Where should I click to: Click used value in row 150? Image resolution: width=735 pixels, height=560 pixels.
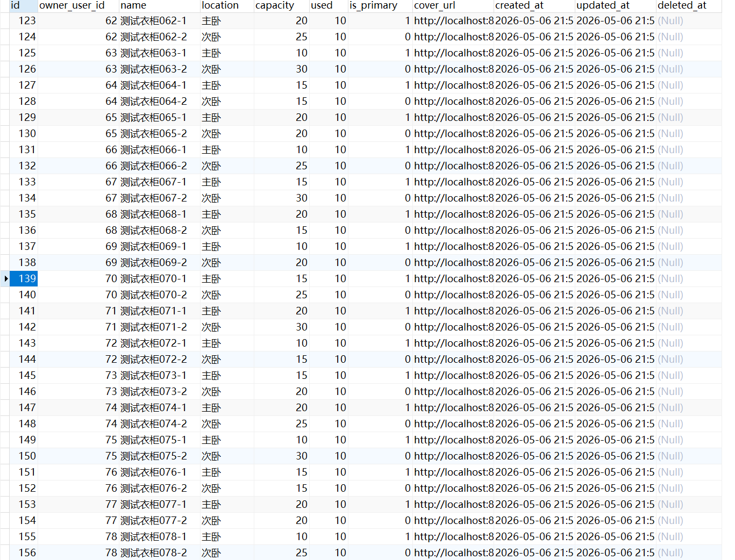tap(329, 456)
